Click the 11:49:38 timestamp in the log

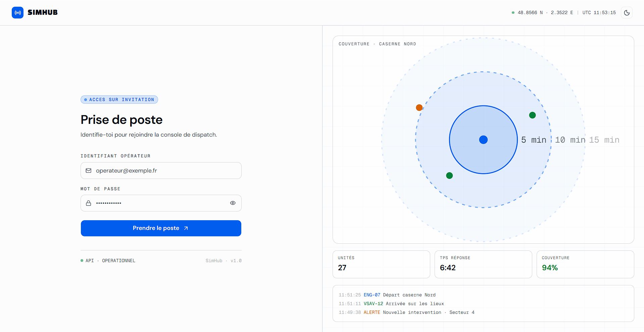point(350,312)
